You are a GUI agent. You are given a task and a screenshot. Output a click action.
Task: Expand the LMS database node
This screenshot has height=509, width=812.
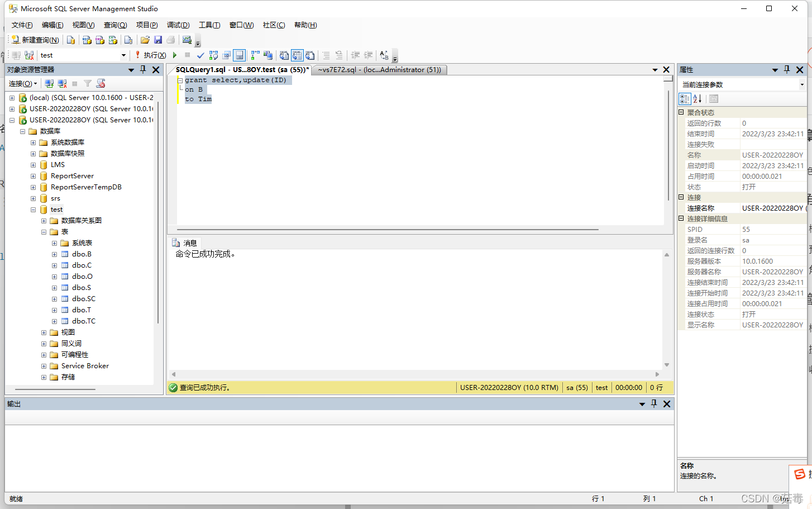pos(33,165)
